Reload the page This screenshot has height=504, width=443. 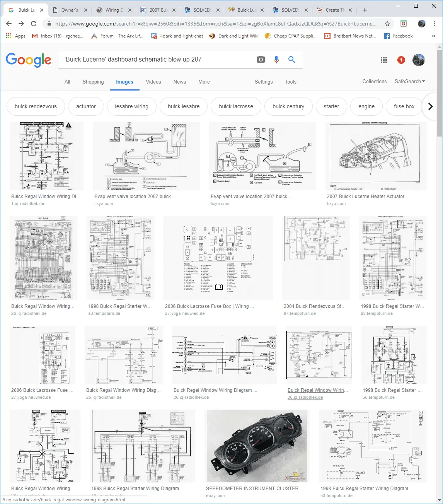coord(34,24)
